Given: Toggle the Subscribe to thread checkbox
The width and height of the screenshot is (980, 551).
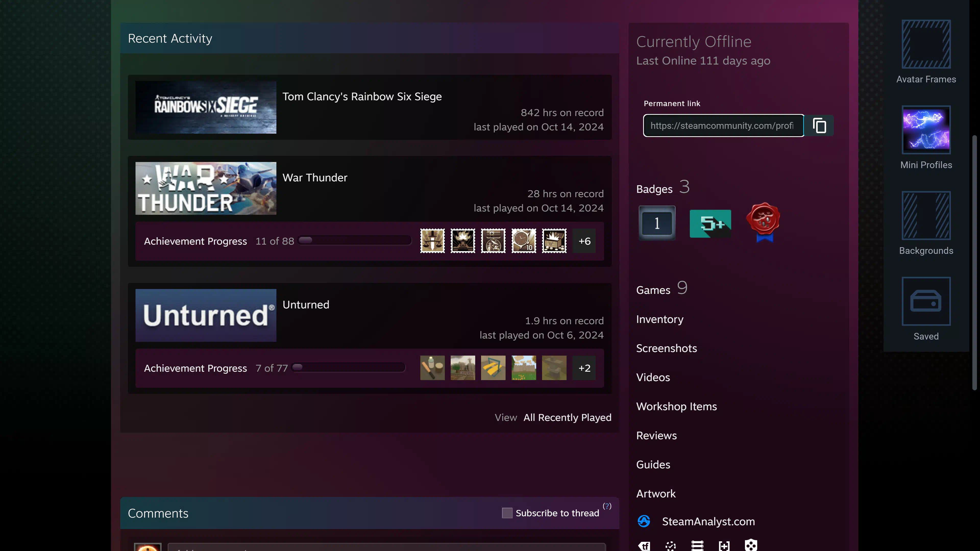Looking at the screenshot, I should 507,513.
